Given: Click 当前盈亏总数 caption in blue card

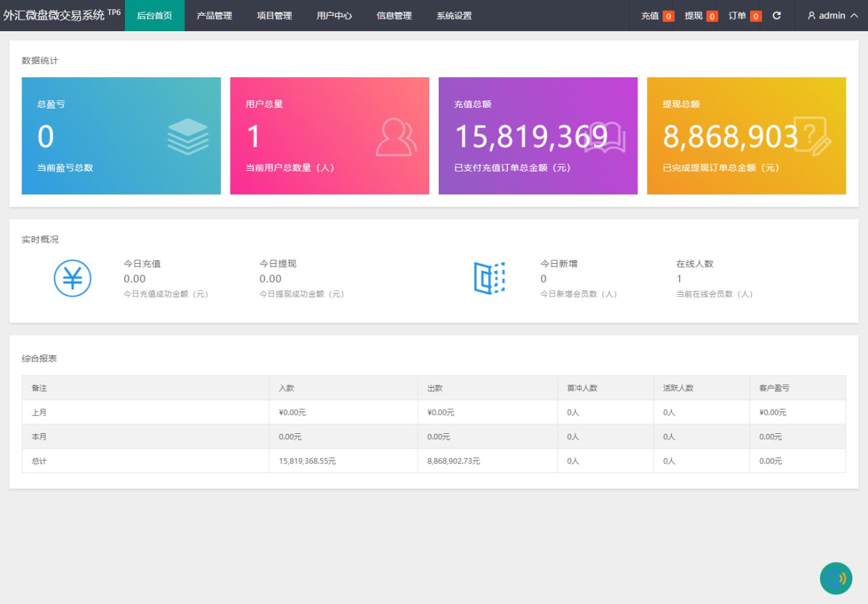Looking at the screenshot, I should click(65, 167).
